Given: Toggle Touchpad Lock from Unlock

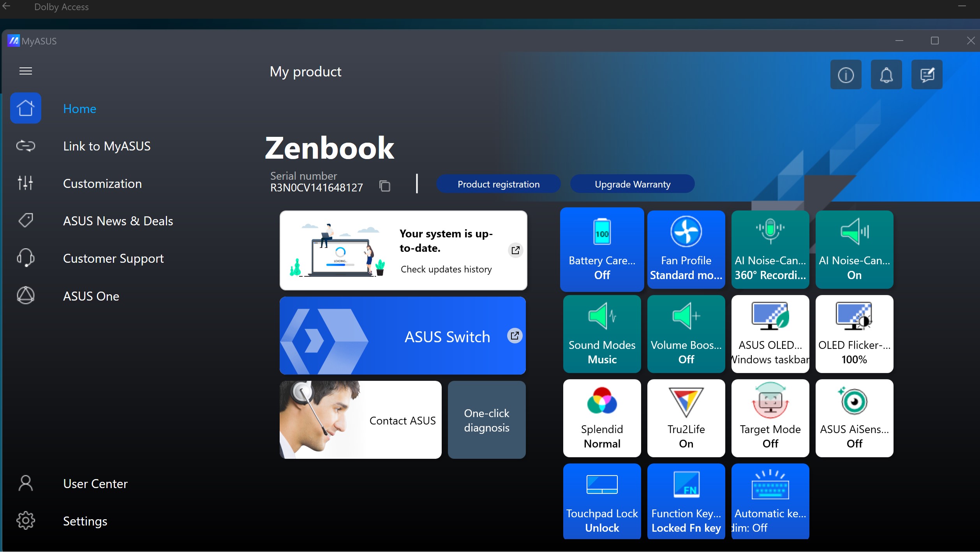Looking at the screenshot, I should coord(602,501).
